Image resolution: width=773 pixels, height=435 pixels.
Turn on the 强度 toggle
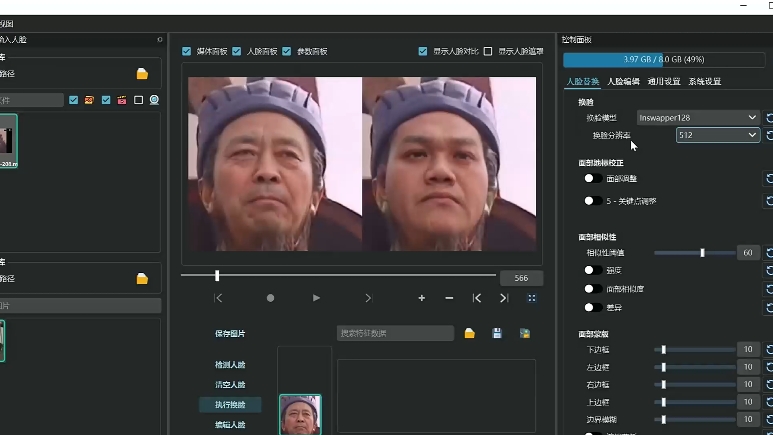(593, 270)
